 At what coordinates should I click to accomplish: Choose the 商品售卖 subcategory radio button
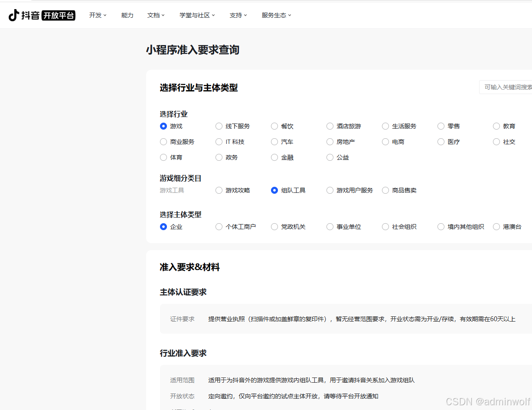point(385,190)
